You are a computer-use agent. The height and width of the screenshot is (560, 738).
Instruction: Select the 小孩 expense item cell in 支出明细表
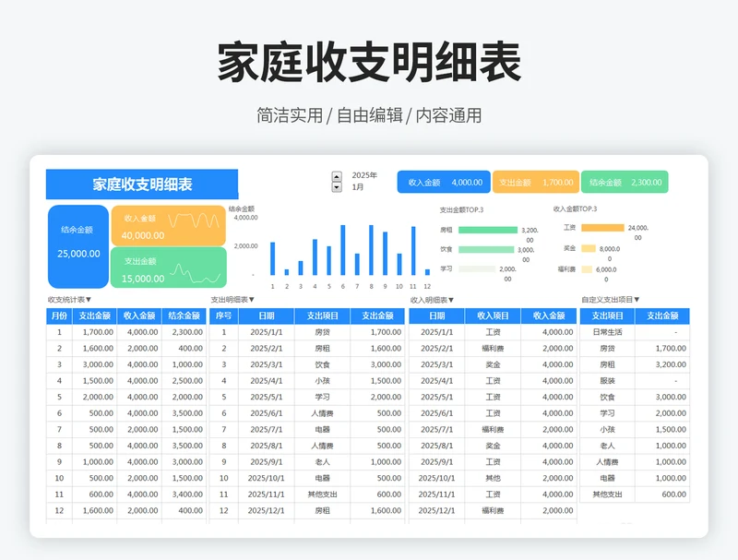click(x=322, y=381)
